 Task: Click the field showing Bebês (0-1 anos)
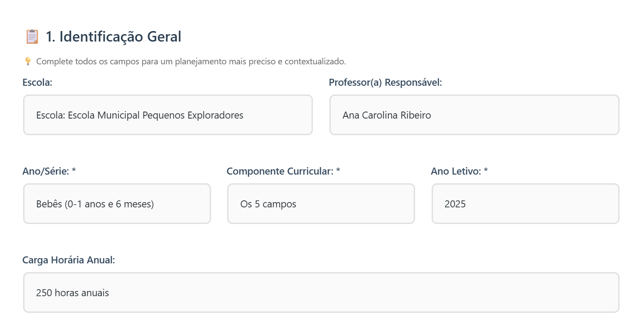click(117, 204)
